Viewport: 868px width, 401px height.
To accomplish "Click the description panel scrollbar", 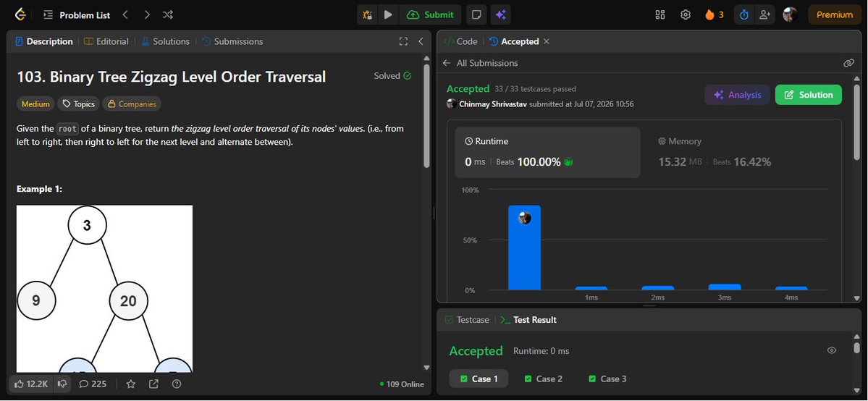I will (426, 116).
